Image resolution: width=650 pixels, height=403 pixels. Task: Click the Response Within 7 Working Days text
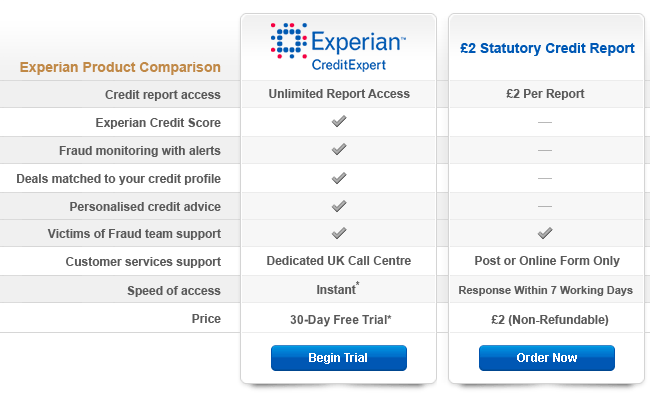[546, 290]
